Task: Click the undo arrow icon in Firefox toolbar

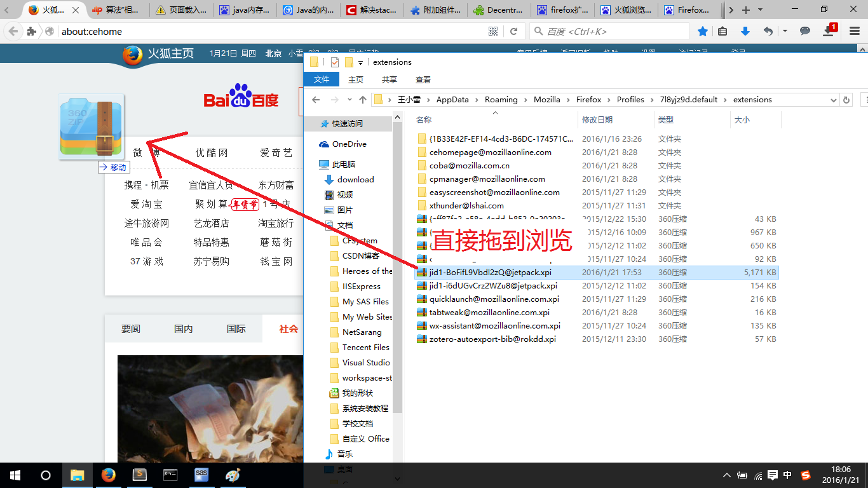Action: [768, 31]
